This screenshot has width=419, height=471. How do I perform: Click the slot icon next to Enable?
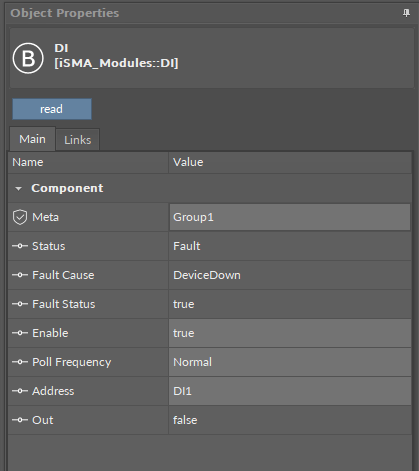click(x=20, y=333)
